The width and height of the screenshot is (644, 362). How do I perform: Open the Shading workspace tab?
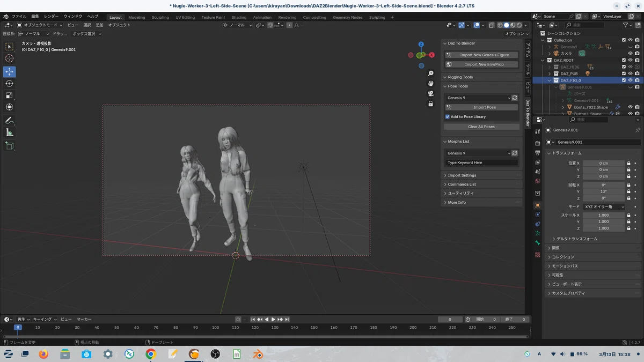point(239,17)
